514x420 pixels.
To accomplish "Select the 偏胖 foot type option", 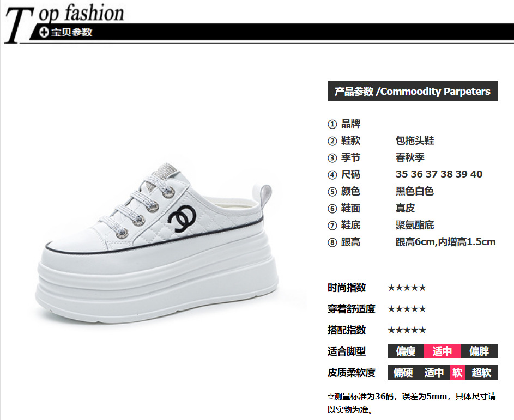I will coord(479,351).
